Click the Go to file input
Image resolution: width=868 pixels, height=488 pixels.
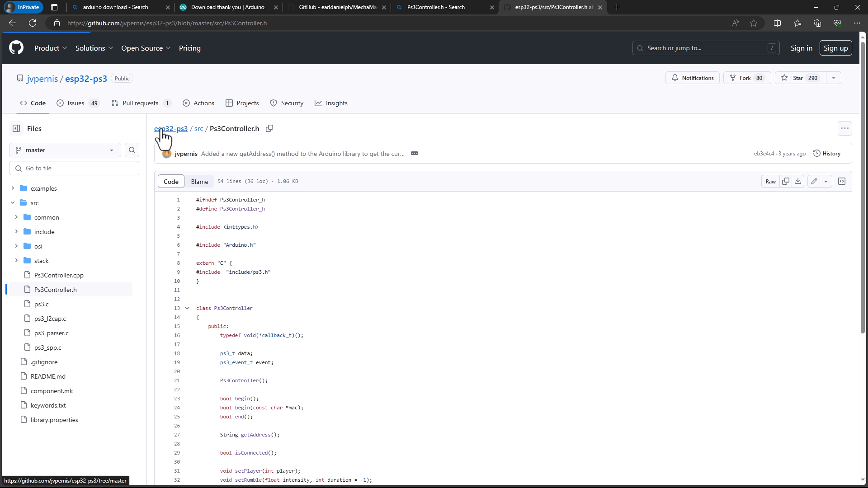click(74, 169)
